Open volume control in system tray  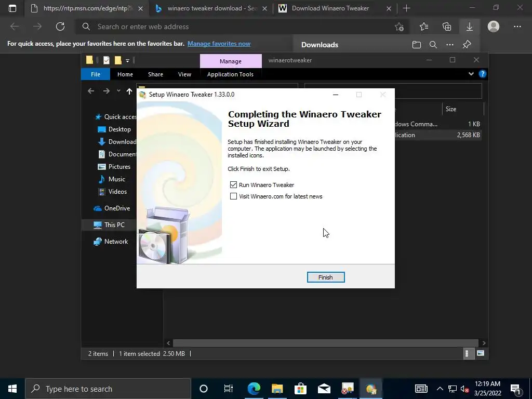(465, 389)
